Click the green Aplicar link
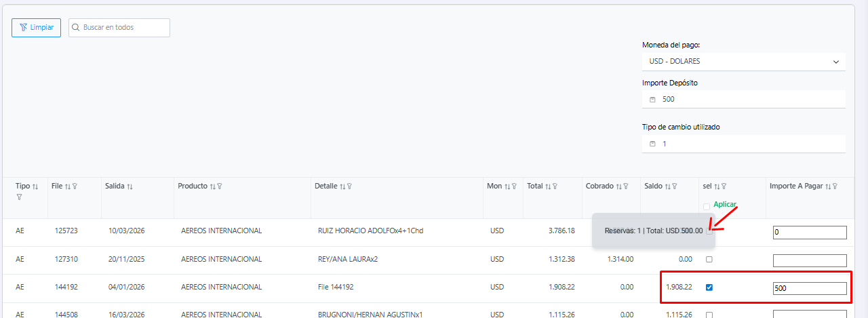Image resolution: width=868 pixels, height=318 pixels. [x=724, y=204]
